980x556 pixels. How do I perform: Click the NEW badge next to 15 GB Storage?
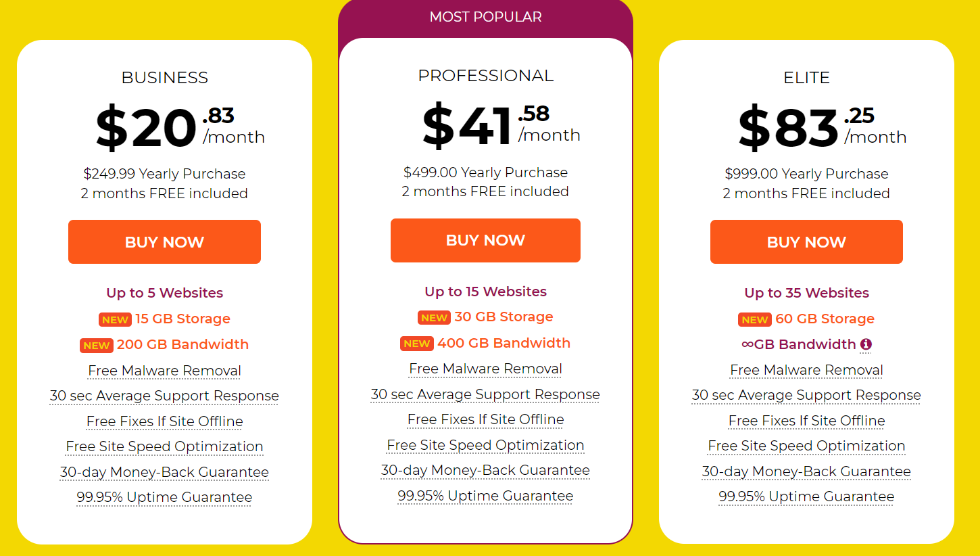115,319
